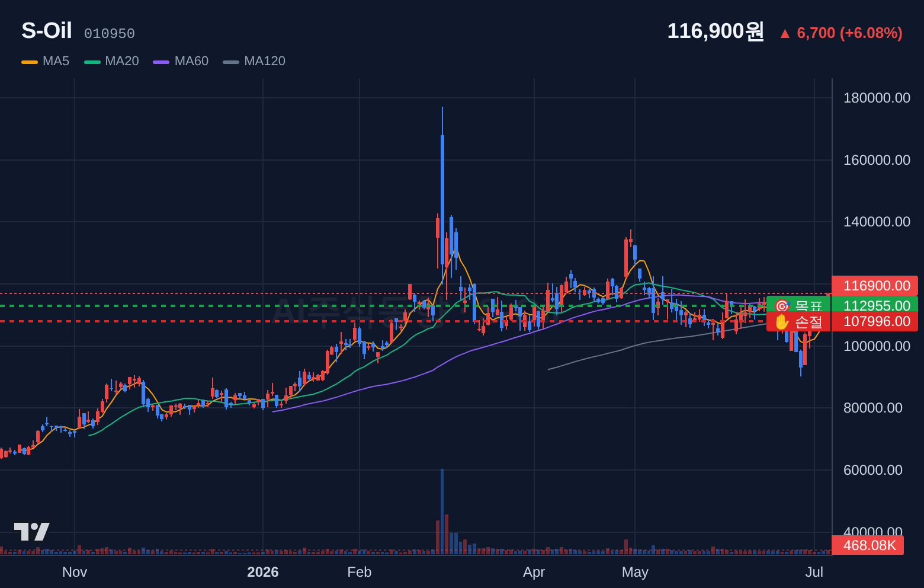
Task: Click the TradingView logo icon
Action: coord(31,531)
